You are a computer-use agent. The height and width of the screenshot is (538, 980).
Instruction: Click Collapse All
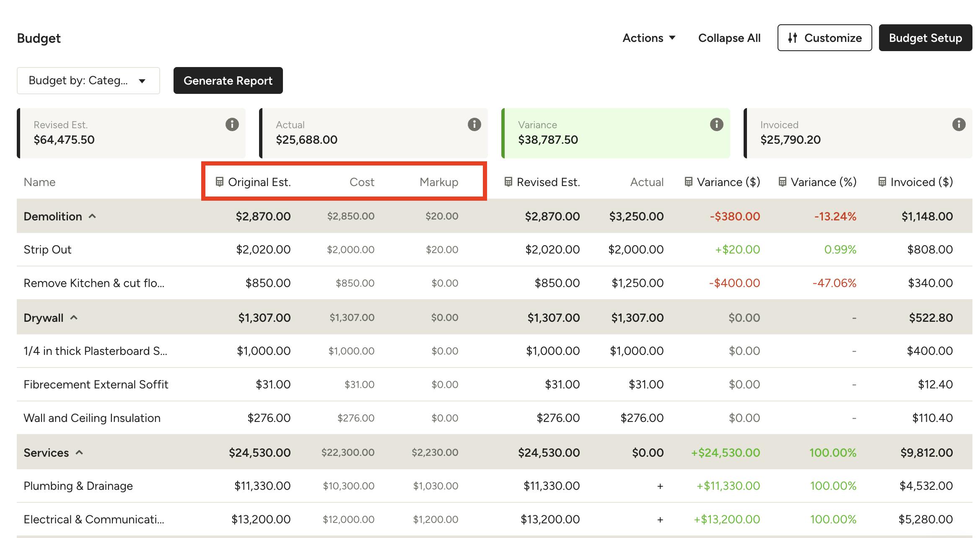729,38
